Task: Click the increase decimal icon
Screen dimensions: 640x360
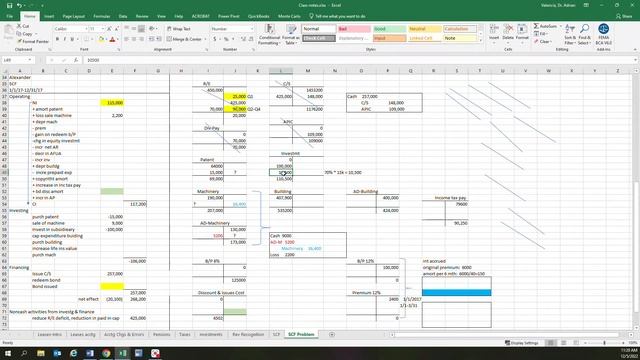Action: 243,39
